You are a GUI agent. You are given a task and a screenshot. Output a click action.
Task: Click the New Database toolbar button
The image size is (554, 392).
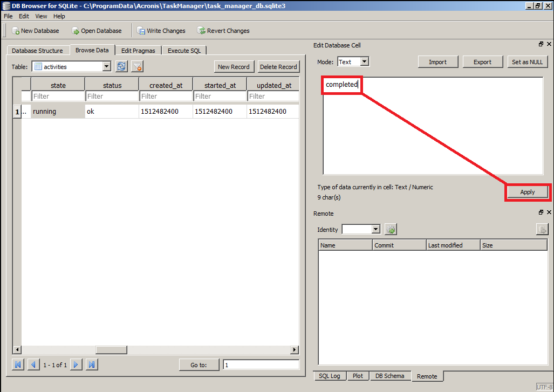(x=35, y=31)
